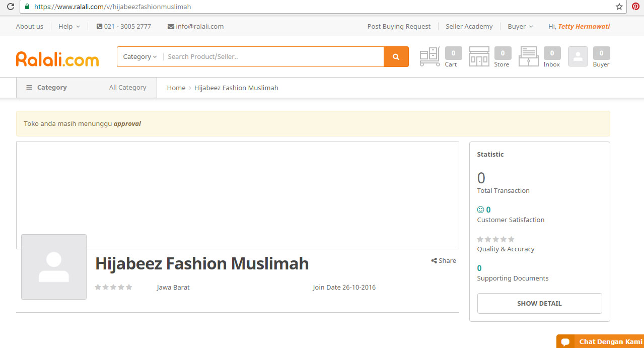Click the Share icon link
This screenshot has height=348, width=644.
tap(444, 260)
